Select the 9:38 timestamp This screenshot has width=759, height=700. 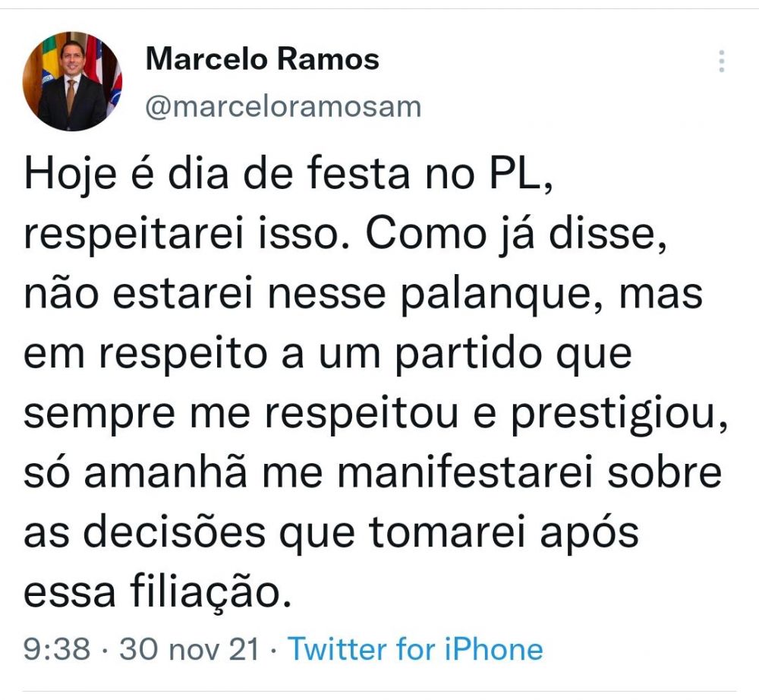(57, 648)
